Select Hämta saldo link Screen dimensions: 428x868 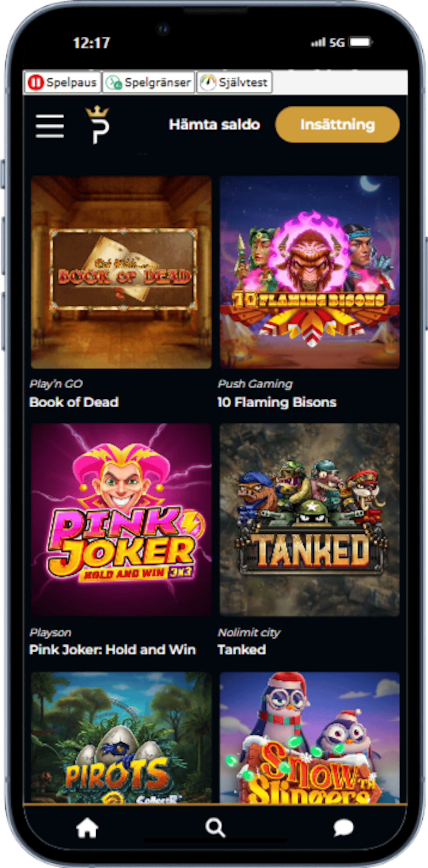coord(214,125)
